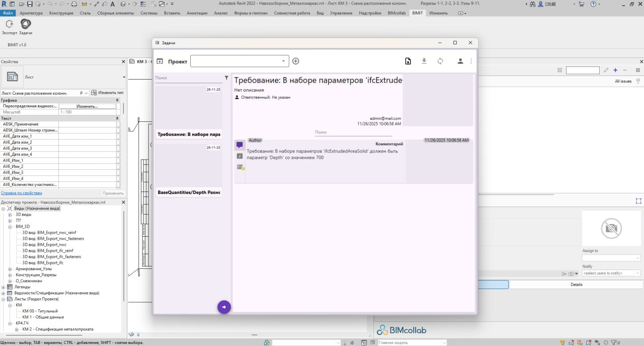The height and width of the screenshot is (346, 644).
Task: Toggle checkbox next to ADSK_Примечание parameter
Action: tap(118, 124)
